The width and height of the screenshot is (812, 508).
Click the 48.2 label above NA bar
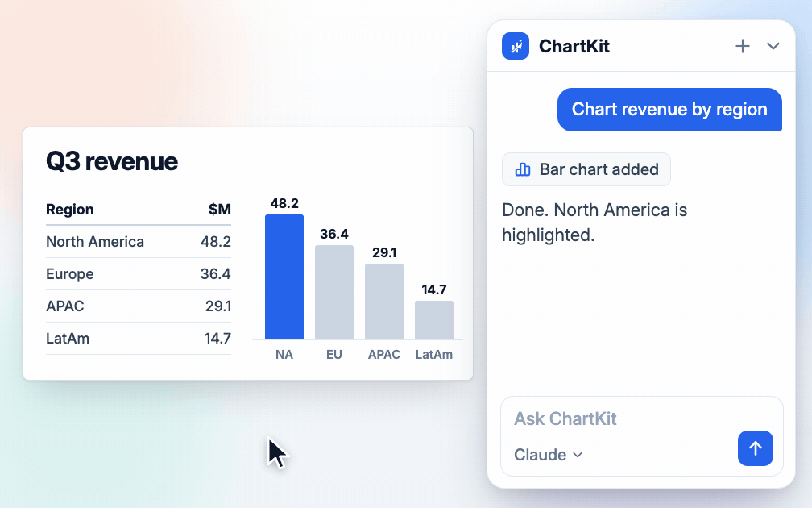[x=284, y=203]
